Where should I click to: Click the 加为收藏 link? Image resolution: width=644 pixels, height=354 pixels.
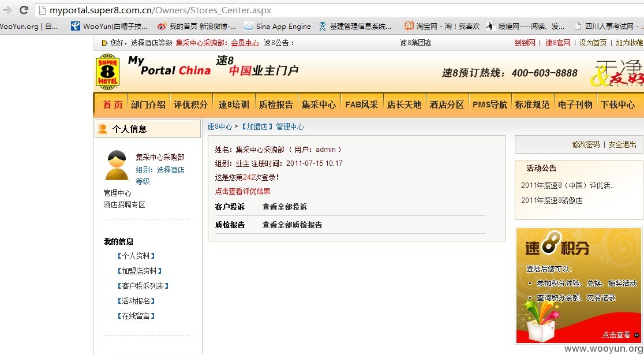tap(629, 43)
